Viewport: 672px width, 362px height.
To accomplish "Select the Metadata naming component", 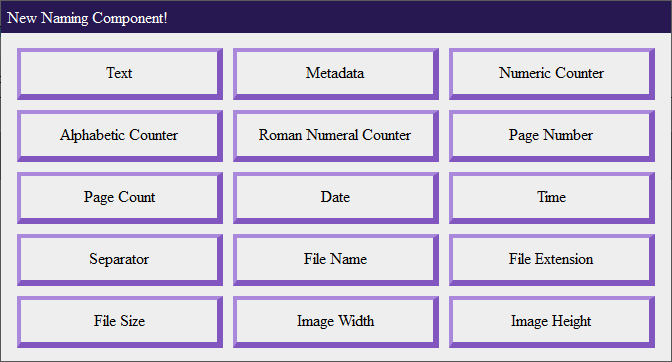I will (336, 74).
